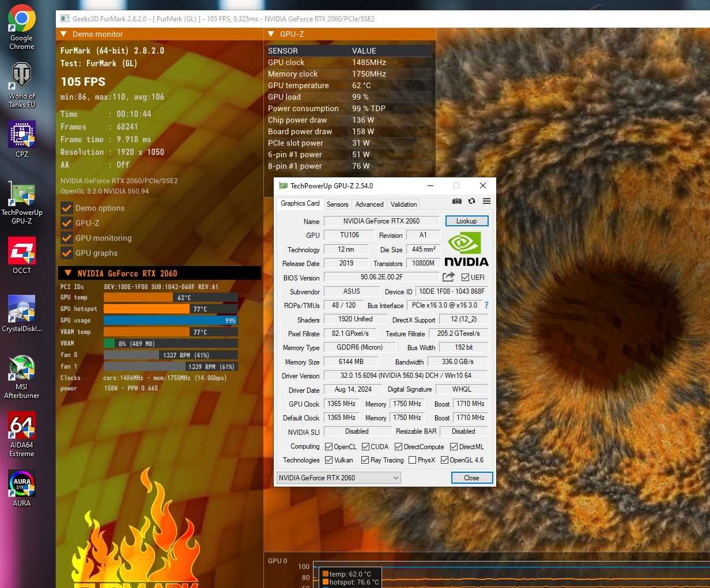Image resolution: width=710 pixels, height=588 pixels.
Task: Toggle GPU graphs checkbox
Action: click(x=67, y=253)
